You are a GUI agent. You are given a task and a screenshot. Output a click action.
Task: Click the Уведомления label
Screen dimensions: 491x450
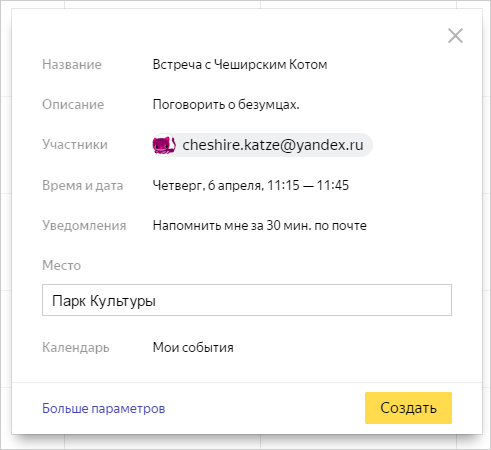pos(84,226)
